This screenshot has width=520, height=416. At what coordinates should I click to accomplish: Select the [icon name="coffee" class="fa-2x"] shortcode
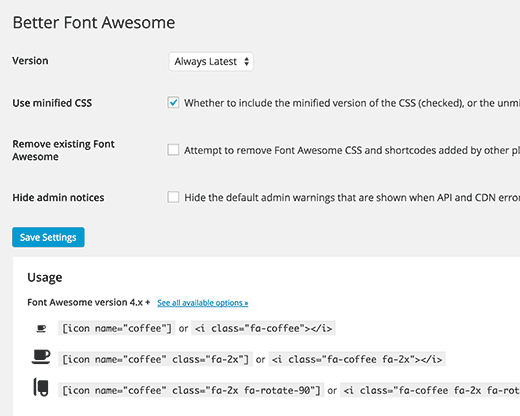click(x=156, y=359)
